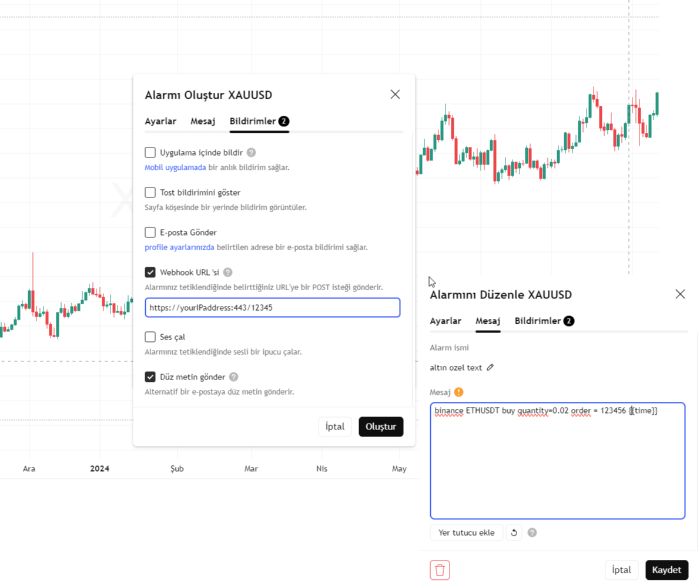Open Ayarlar tab in Alarmı Oluştur dialog
This screenshot has height=588, width=700.
click(160, 122)
